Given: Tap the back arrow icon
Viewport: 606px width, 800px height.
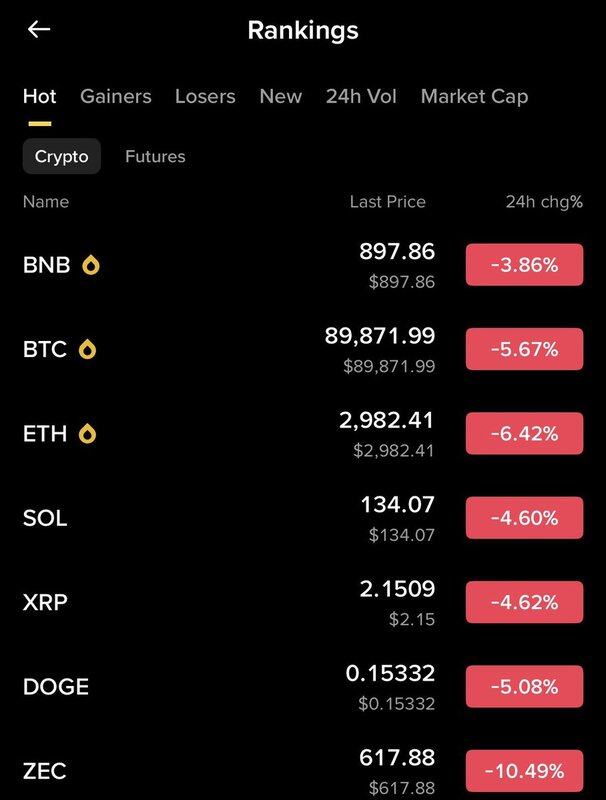Looking at the screenshot, I should [38, 29].
